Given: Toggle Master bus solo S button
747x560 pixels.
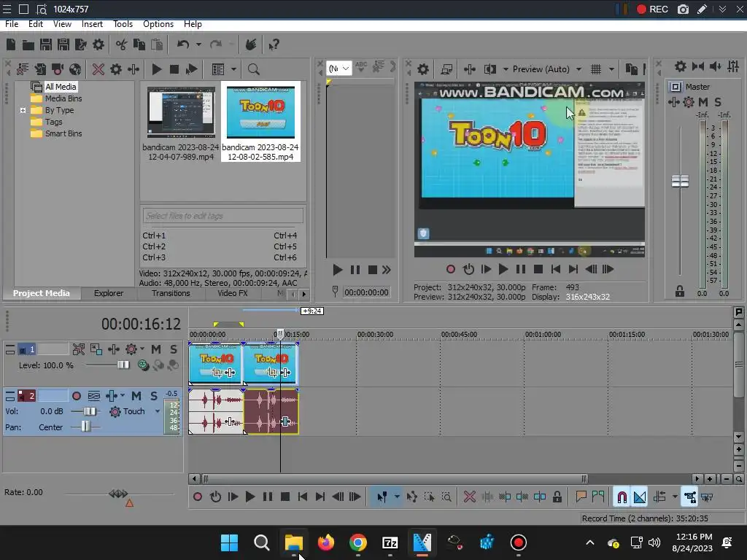Looking at the screenshot, I should point(718,102).
